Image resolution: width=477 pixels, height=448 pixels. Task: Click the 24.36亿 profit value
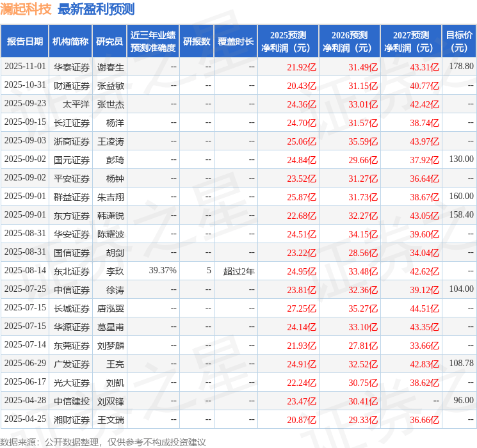click(x=302, y=104)
